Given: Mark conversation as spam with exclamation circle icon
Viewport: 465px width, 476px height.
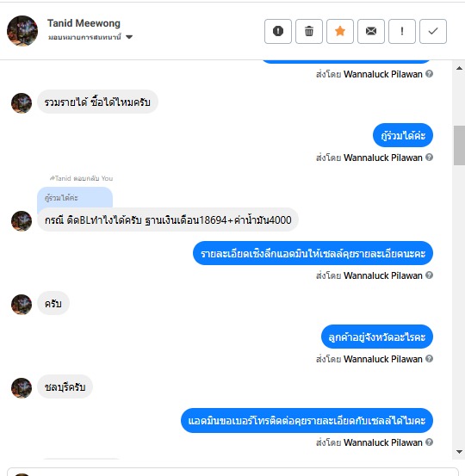Looking at the screenshot, I should click(278, 31).
